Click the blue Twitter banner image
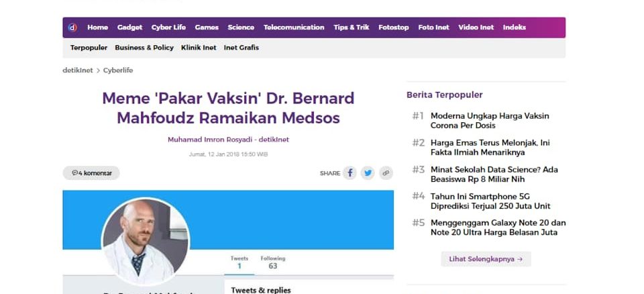 coord(228,219)
